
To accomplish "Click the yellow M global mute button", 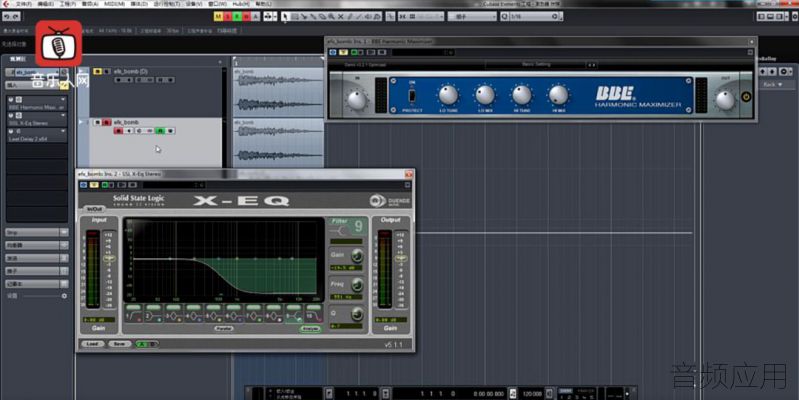I will coord(218,16).
